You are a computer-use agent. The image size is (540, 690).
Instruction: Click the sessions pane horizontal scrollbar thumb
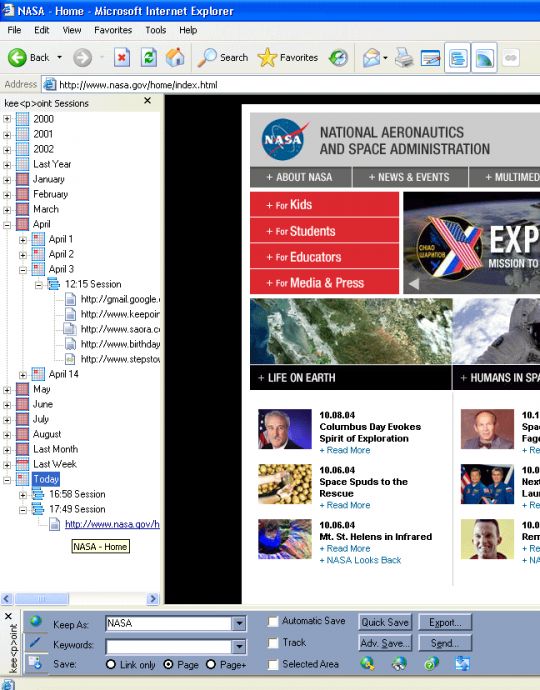[x=41, y=598]
